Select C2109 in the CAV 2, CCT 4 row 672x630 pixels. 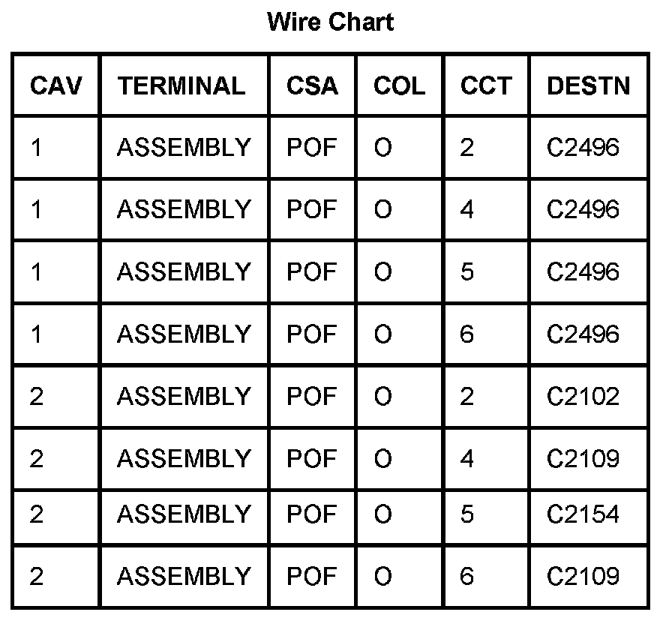tap(583, 457)
